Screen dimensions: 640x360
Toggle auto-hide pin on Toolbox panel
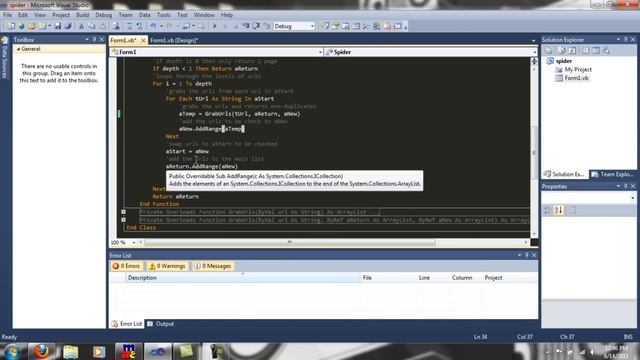pyautogui.click(x=94, y=40)
